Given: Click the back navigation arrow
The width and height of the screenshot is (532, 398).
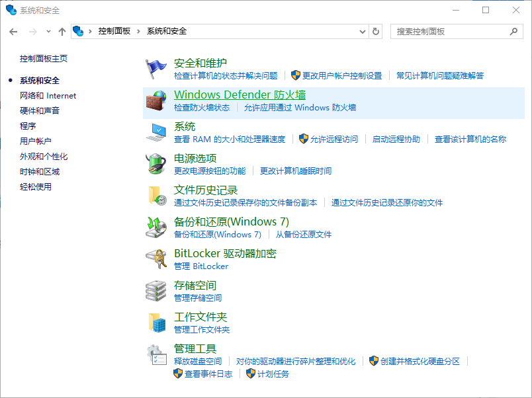Looking at the screenshot, I should 13,31.
